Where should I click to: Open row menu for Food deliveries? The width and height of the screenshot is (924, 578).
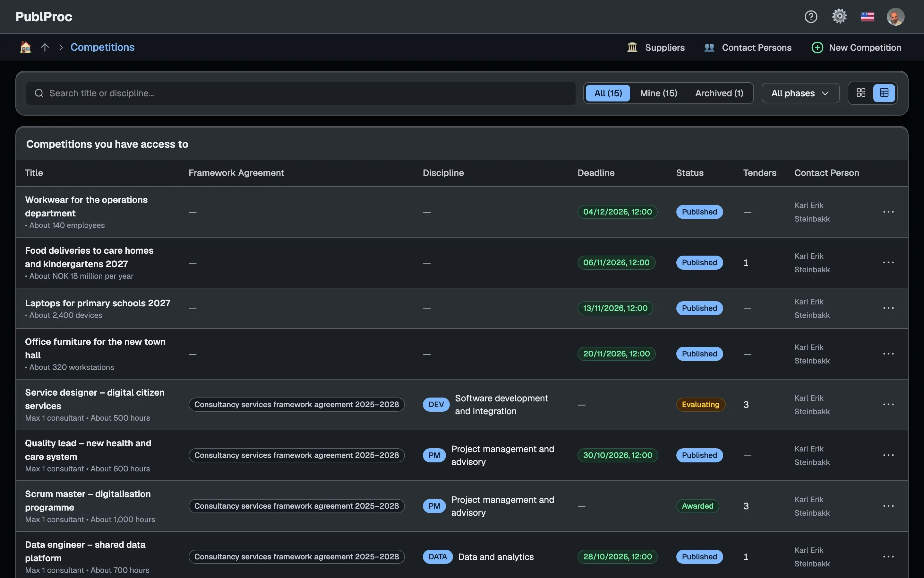[888, 263]
